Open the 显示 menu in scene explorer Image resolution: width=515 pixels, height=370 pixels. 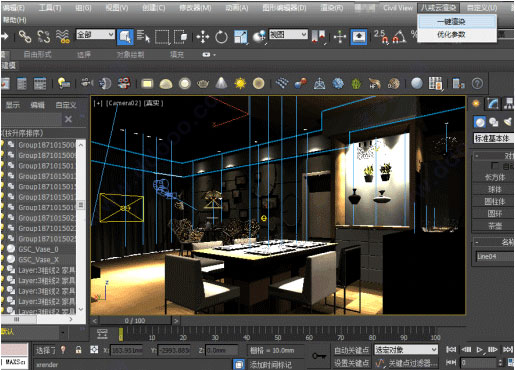tap(13, 105)
